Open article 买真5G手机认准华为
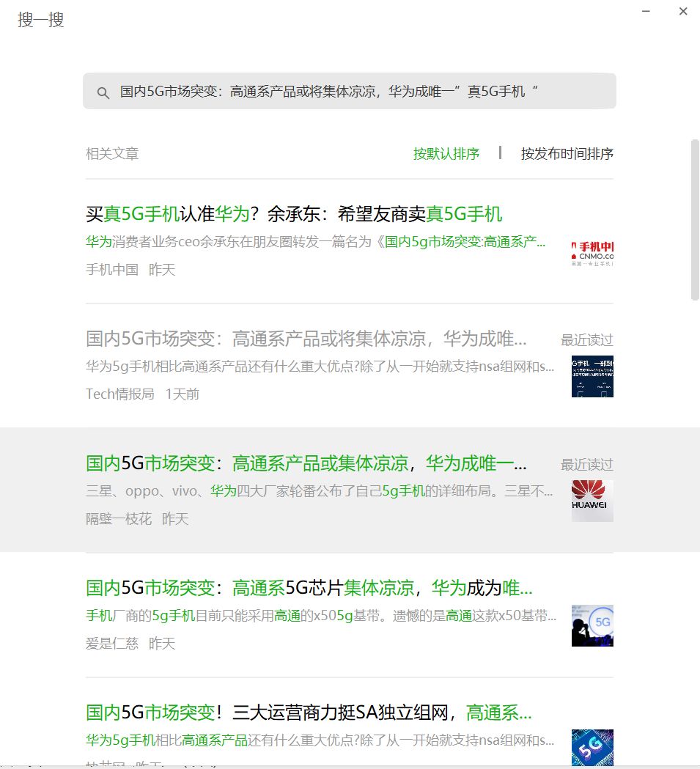The image size is (700, 769). (x=294, y=214)
